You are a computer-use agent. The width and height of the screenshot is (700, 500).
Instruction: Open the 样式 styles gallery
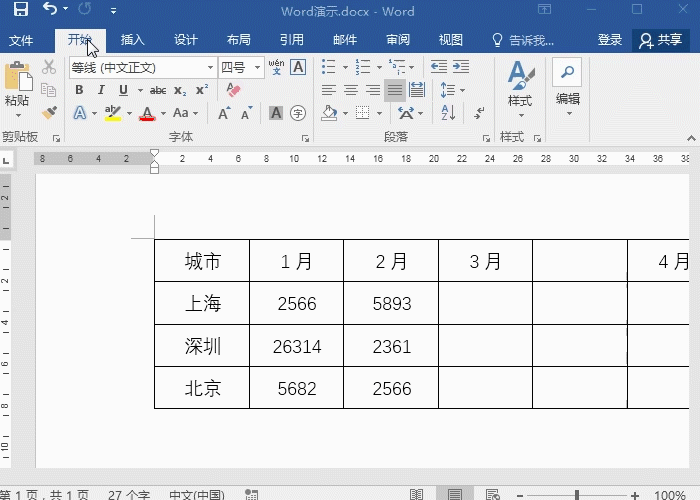click(520, 89)
